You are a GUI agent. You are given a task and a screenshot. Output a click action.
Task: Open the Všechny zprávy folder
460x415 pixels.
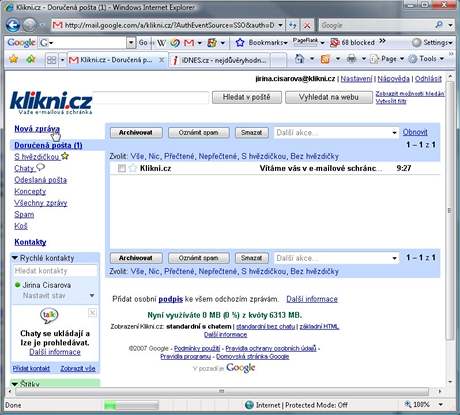(x=41, y=203)
